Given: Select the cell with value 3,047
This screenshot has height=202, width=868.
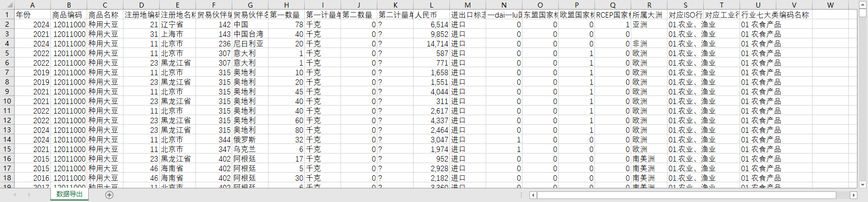Looking at the screenshot, I should 432,139.
